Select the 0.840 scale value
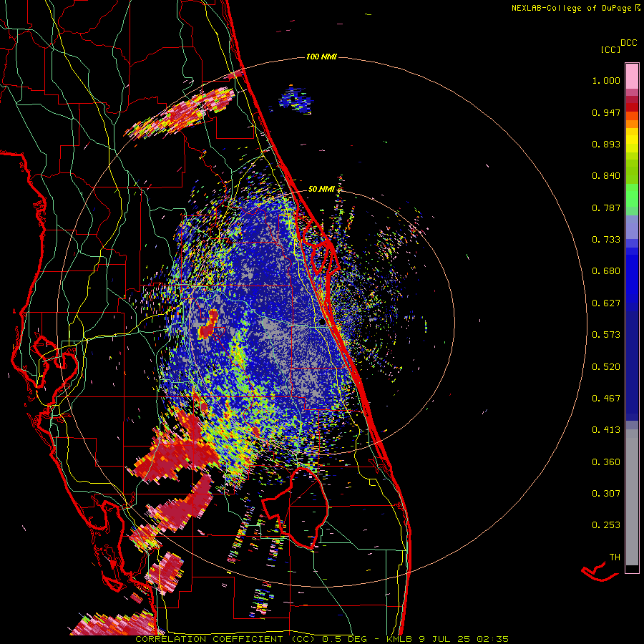 606,176
